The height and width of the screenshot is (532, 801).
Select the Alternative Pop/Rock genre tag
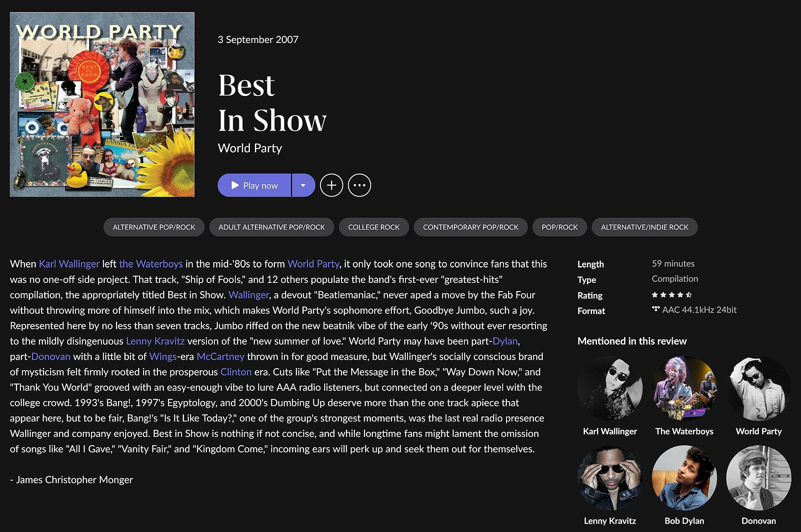tap(154, 227)
